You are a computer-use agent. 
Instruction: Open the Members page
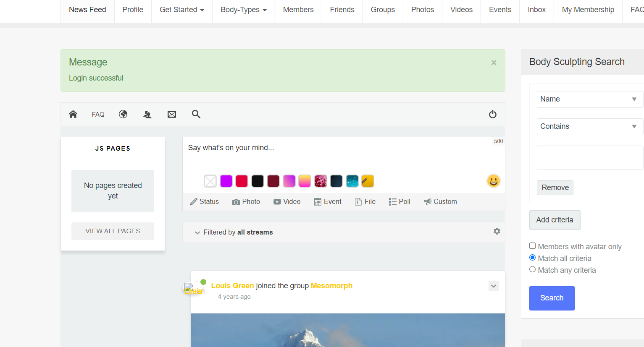click(x=298, y=10)
